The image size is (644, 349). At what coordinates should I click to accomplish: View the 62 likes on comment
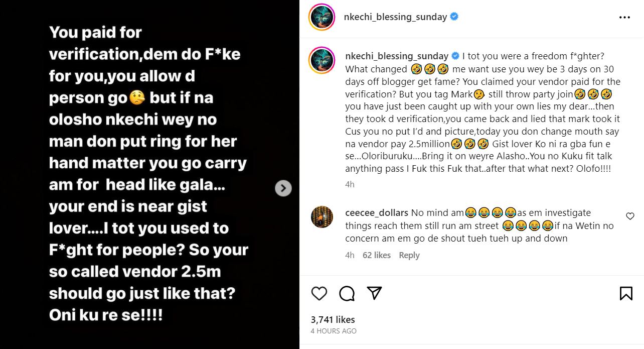pyautogui.click(x=376, y=255)
